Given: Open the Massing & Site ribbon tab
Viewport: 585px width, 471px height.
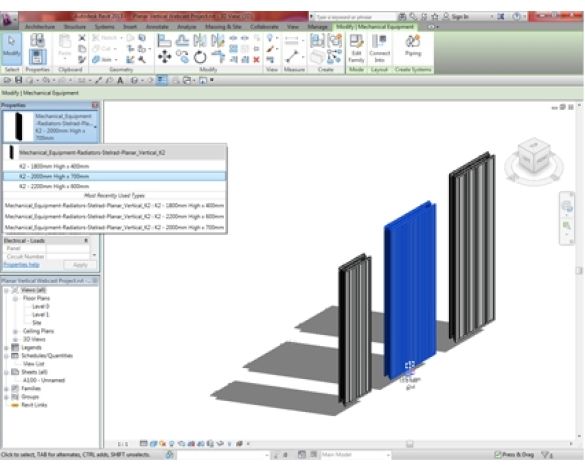Looking at the screenshot, I should tap(223, 27).
